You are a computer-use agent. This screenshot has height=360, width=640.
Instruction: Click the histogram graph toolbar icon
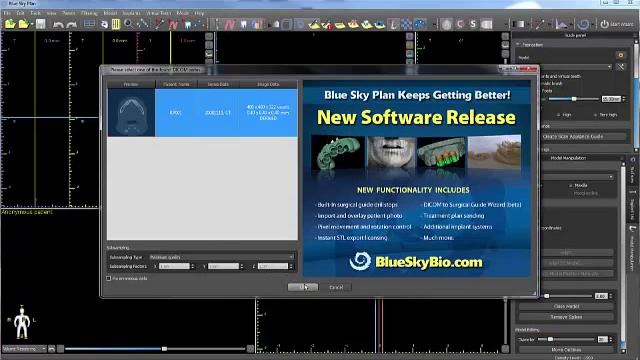click(x=562, y=24)
